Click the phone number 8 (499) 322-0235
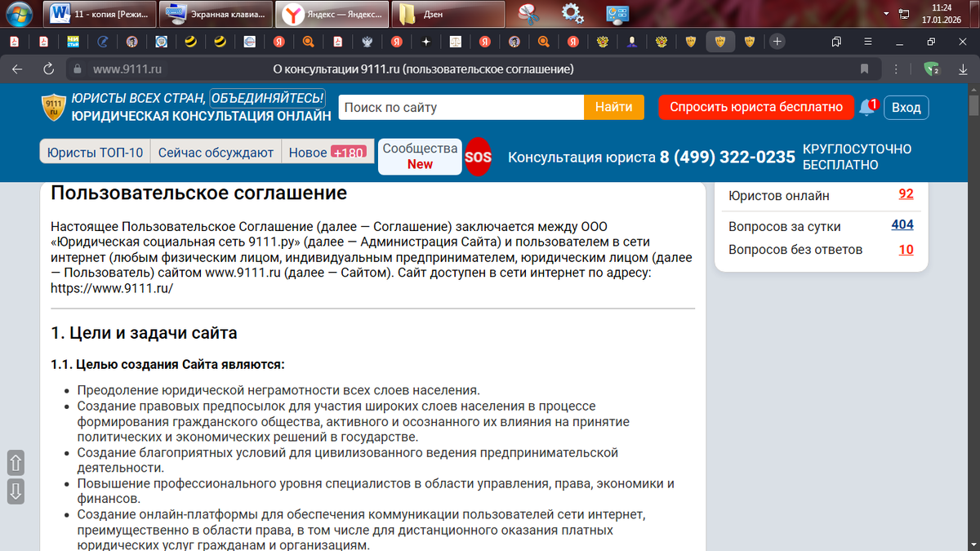This screenshot has height=551, width=980. coord(728,157)
